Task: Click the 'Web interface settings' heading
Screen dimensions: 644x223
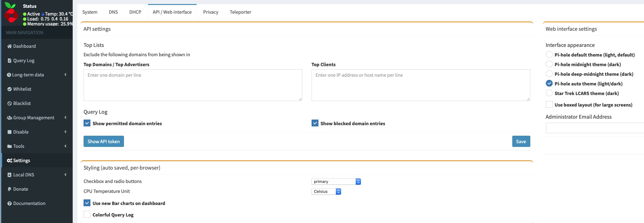Action: coord(571,29)
